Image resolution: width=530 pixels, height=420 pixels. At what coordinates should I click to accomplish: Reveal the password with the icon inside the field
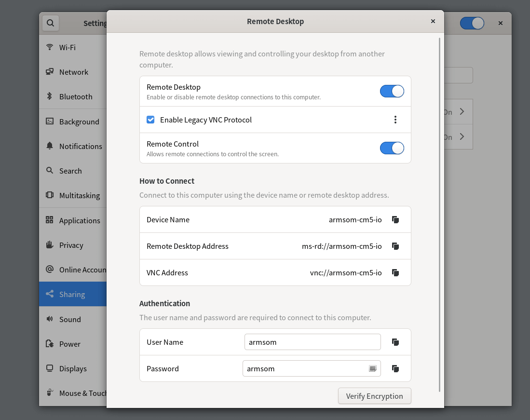[x=372, y=368]
